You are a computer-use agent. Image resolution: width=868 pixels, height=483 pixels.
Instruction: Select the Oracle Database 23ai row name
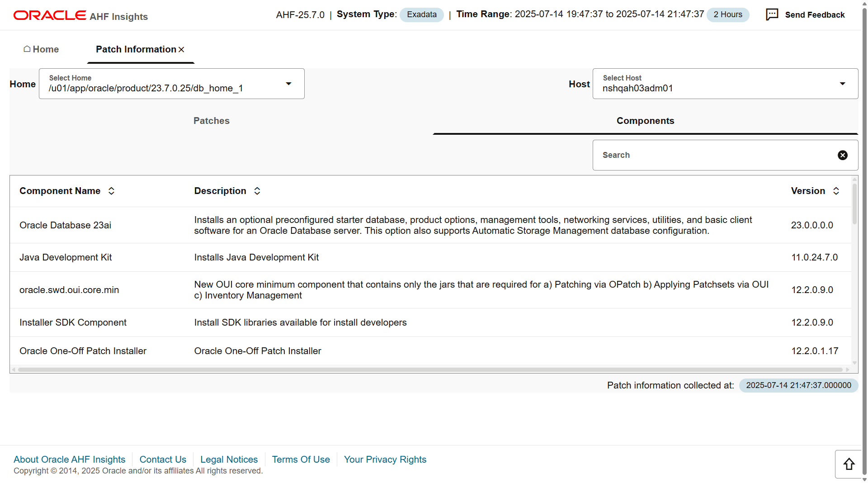point(65,225)
